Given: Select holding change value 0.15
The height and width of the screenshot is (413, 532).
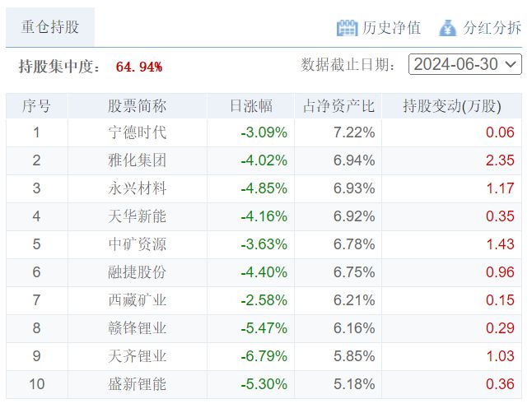Looking at the screenshot, I should coord(500,300).
